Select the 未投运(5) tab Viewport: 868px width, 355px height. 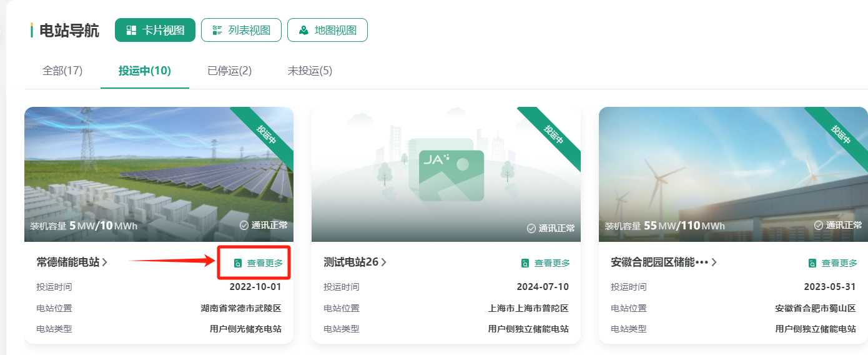point(310,71)
